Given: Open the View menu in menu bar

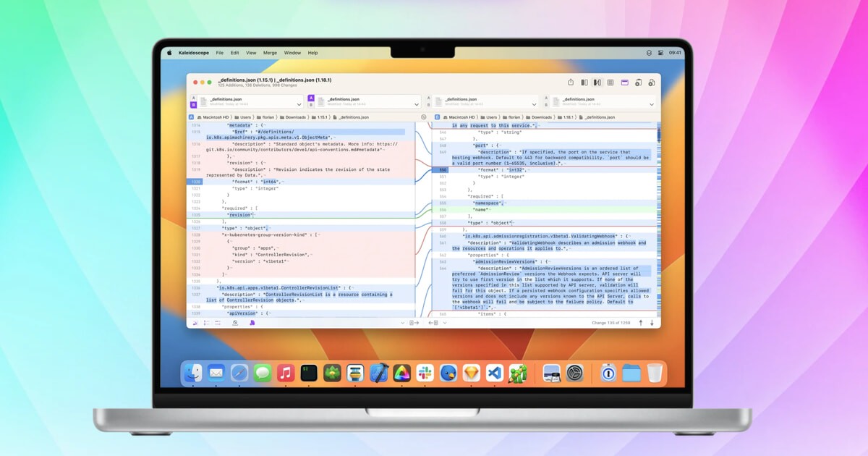Looking at the screenshot, I should coord(251,53).
